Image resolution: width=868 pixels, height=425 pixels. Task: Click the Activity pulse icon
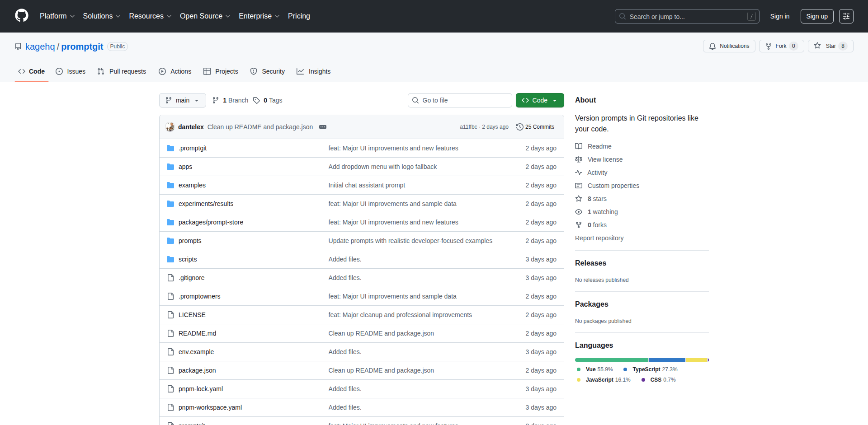click(579, 173)
